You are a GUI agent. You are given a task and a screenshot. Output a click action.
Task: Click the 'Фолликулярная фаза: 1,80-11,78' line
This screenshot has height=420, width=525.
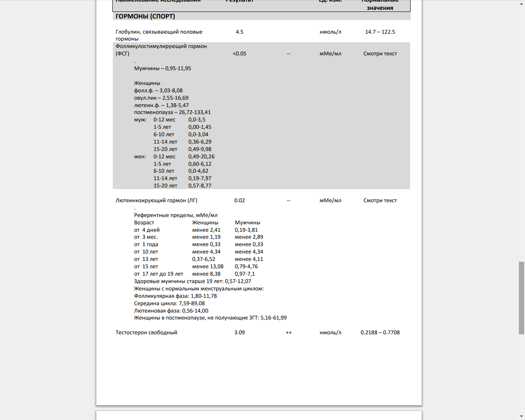(x=175, y=296)
